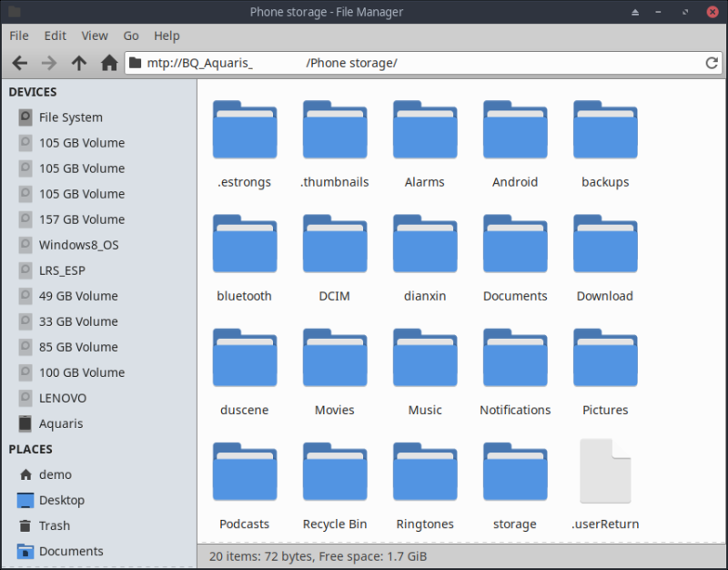Open the Desktop place in sidebar
This screenshot has width=728, height=570.
pos(61,500)
